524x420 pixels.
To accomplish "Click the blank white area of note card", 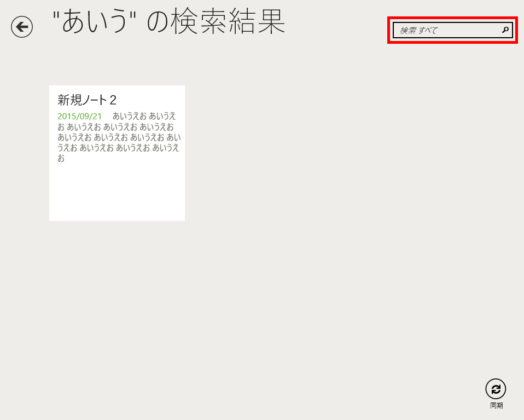I will 117,192.
